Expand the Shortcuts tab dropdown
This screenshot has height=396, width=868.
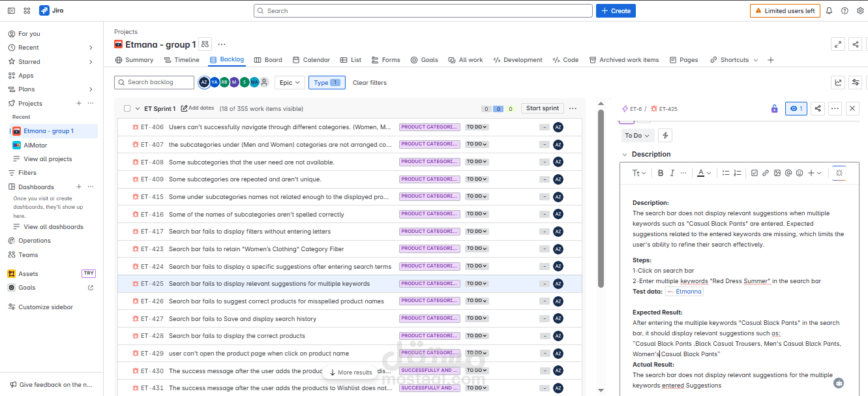click(x=756, y=60)
